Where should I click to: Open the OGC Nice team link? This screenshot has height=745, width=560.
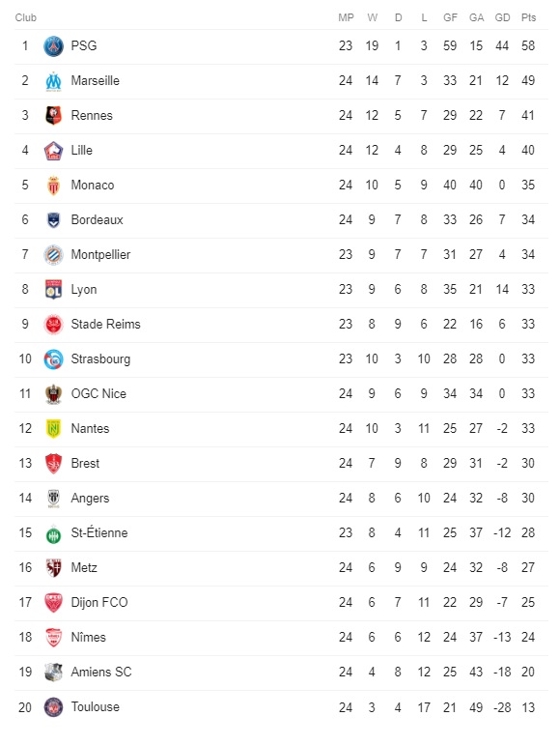click(x=98, y=393)
